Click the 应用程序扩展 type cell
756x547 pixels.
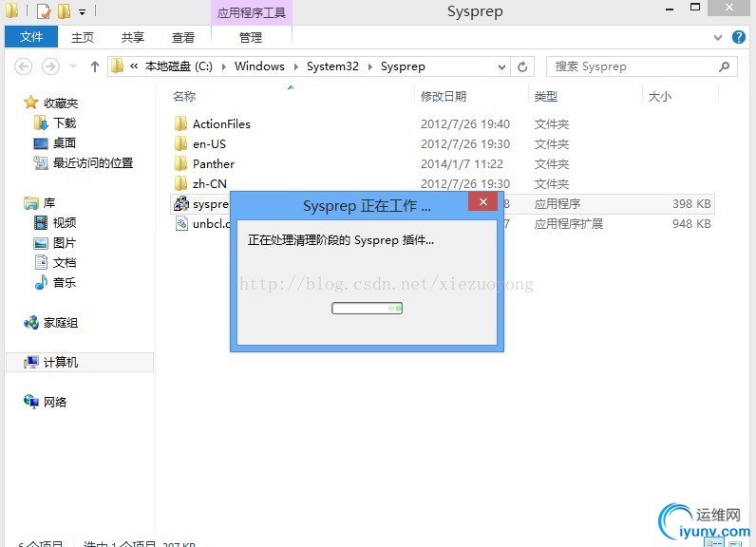coord(569,223)
